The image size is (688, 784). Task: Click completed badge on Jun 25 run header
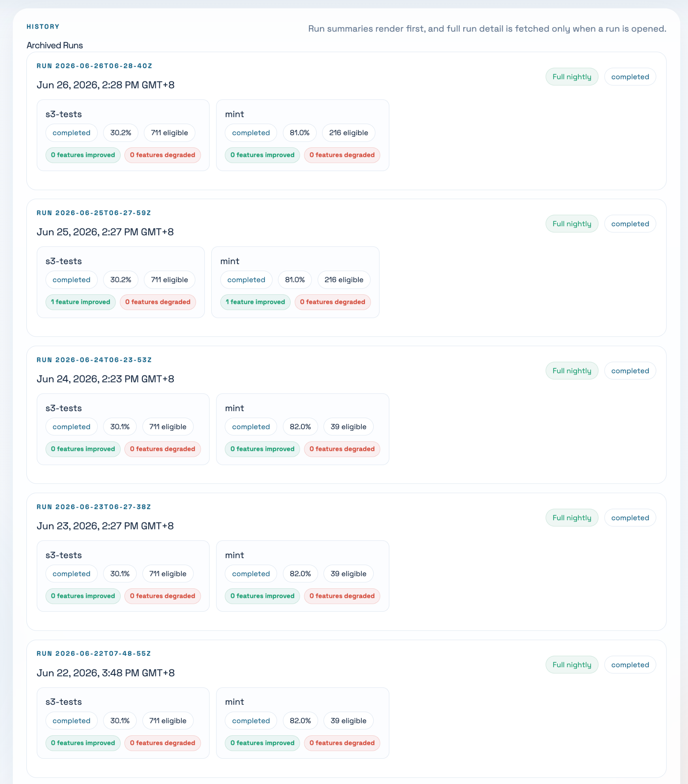tap(630, 224)
